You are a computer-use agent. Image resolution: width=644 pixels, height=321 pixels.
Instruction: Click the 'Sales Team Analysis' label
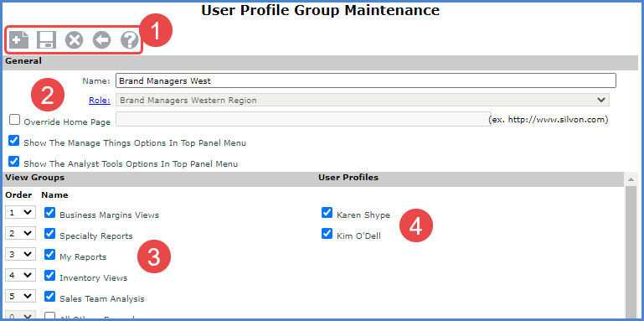click(x=102, y=299)
